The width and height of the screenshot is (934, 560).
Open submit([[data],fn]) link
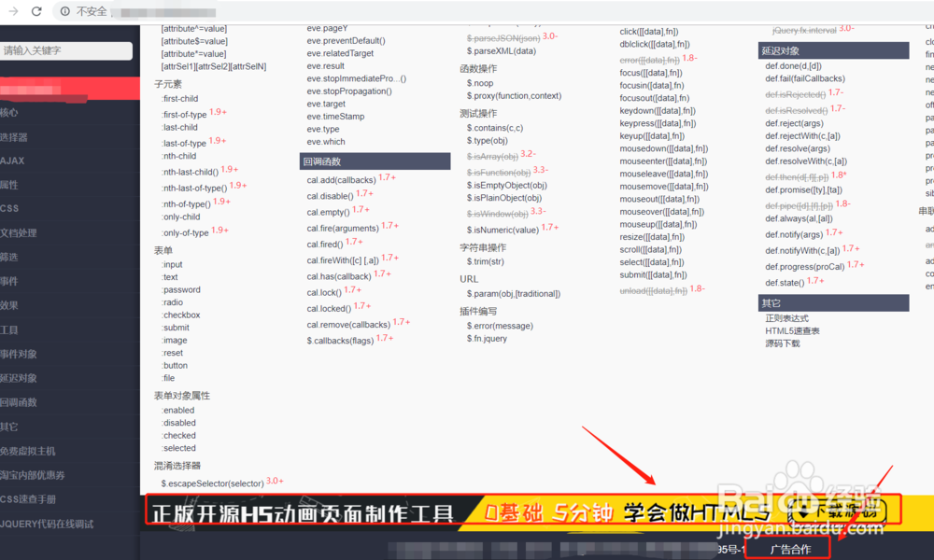pyautogui.click(x=654, y=274)
